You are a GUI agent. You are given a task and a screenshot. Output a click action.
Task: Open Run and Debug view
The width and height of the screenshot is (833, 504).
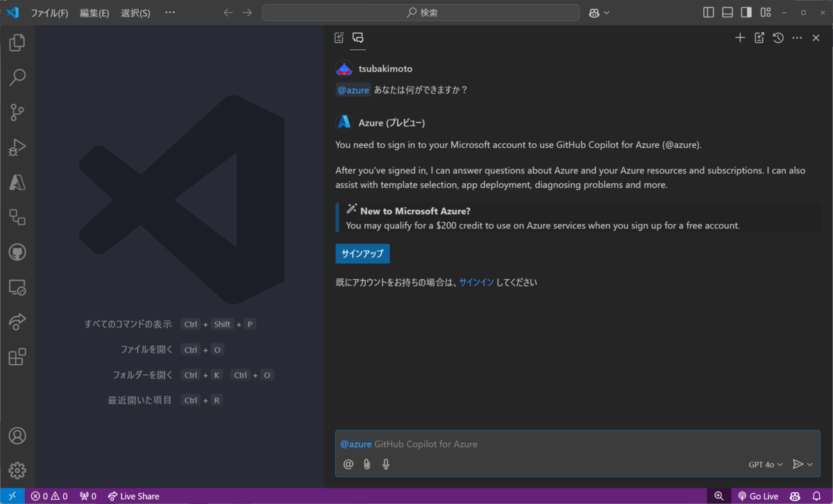click(x=17, y=147)
